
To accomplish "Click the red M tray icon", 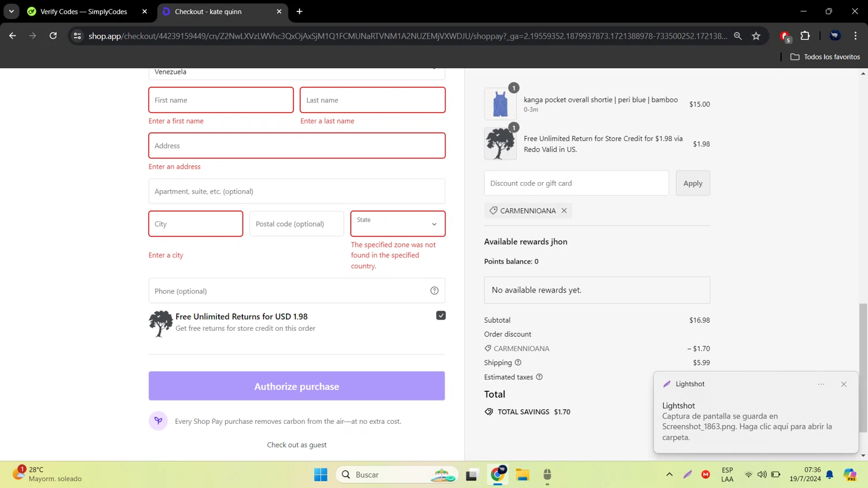I will coord(705,475).
